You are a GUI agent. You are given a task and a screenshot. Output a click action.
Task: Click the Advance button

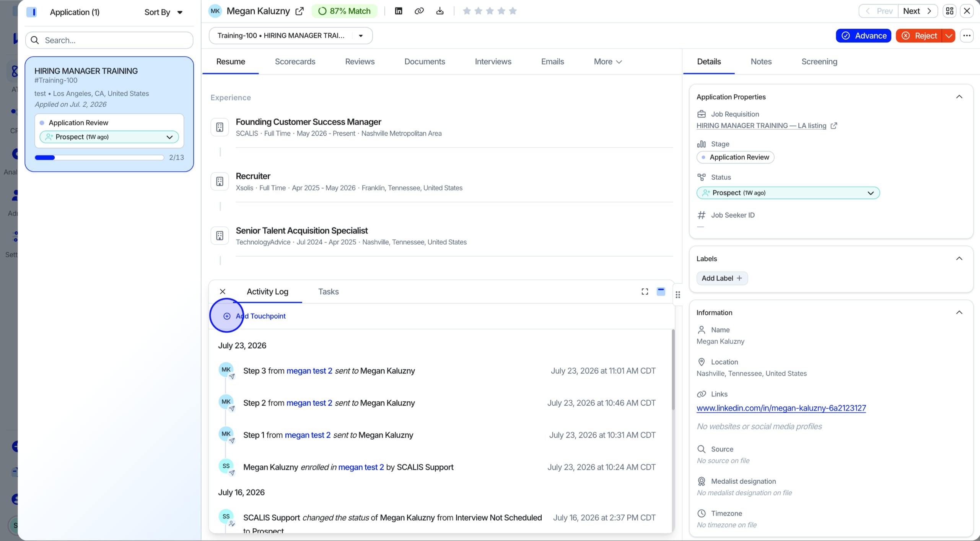click(863, 36)
